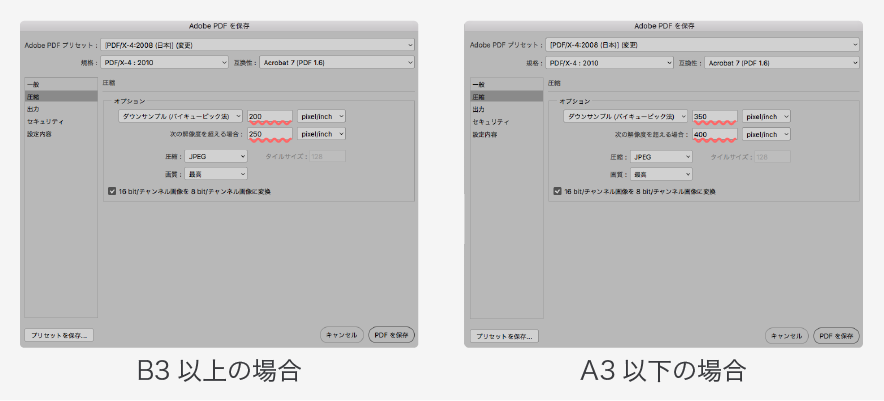Select 一般 category in B3 dialog sidebar

tap(33, 85)
